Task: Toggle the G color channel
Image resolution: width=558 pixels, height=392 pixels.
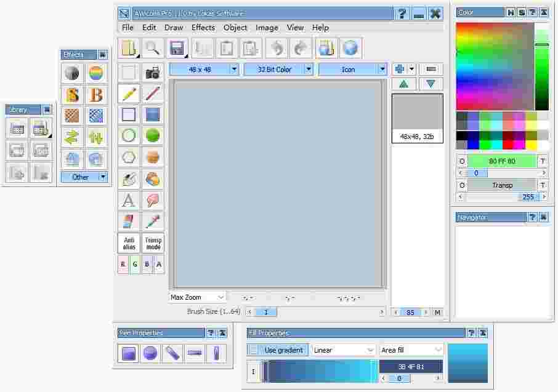Action: point(136,265)
